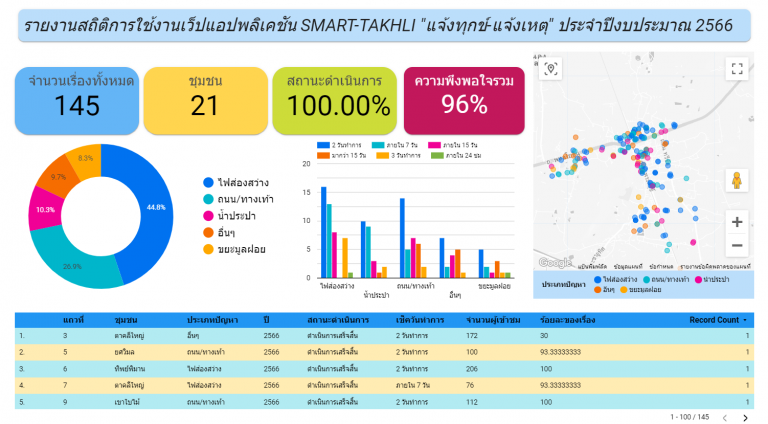Click yellow 'ขยะมูลฝอย' dot in map legend
The width and height of the screenshot is (768, 424).
[624, 290]
